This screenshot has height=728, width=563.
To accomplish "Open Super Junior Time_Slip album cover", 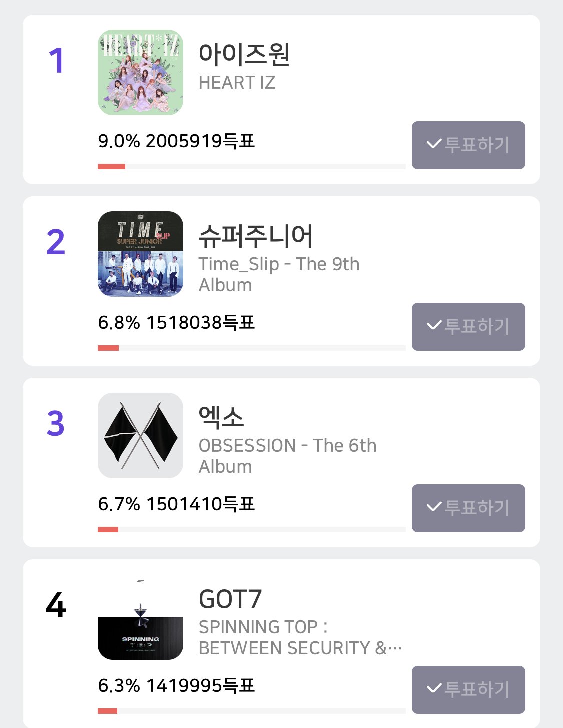I will (140, 254).
